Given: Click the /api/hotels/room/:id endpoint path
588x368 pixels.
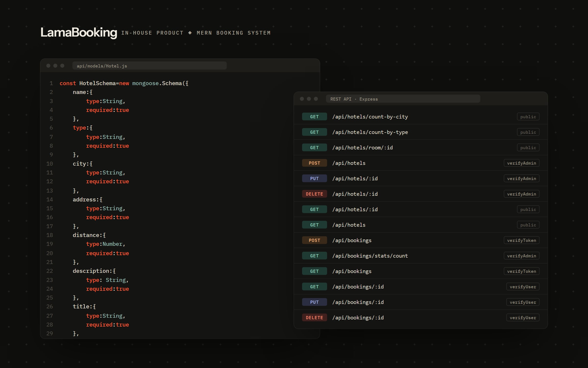Looking at the screenshot, I should (362, 148).
